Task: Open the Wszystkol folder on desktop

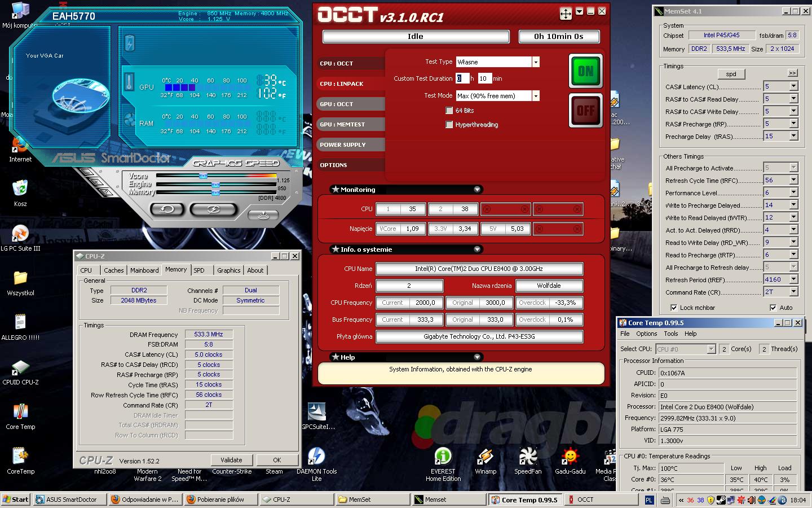Action: [x=20, y=278]
